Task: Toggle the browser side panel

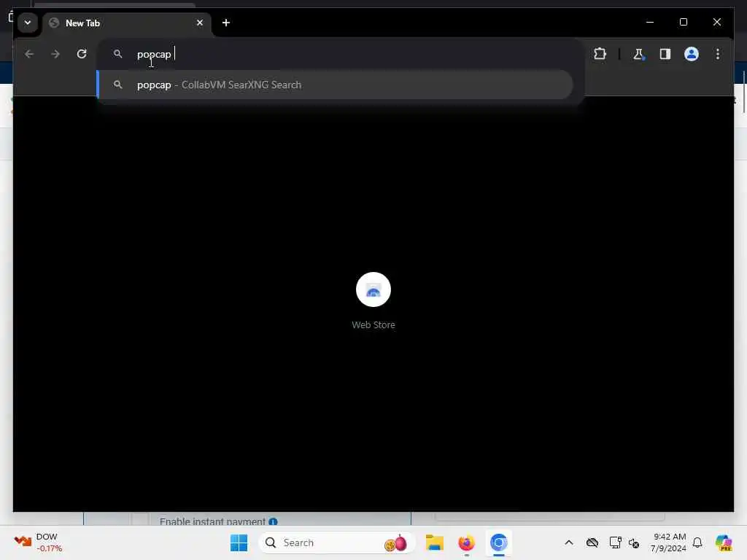Action: pos(665,54)
